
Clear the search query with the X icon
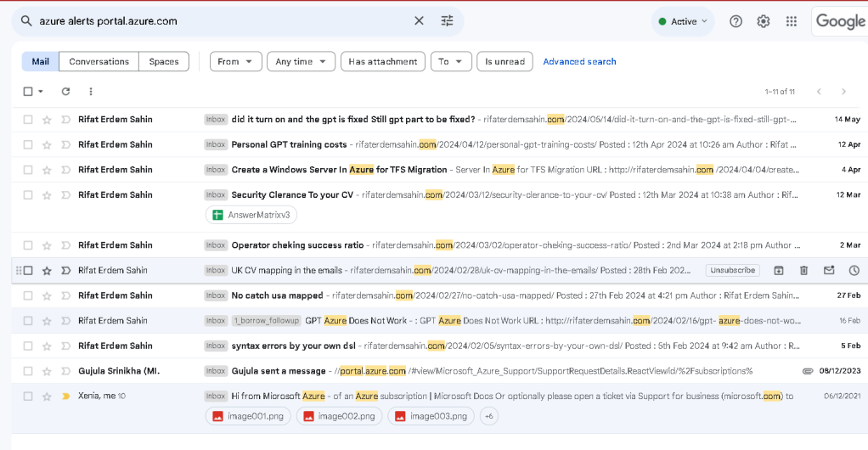419,21
